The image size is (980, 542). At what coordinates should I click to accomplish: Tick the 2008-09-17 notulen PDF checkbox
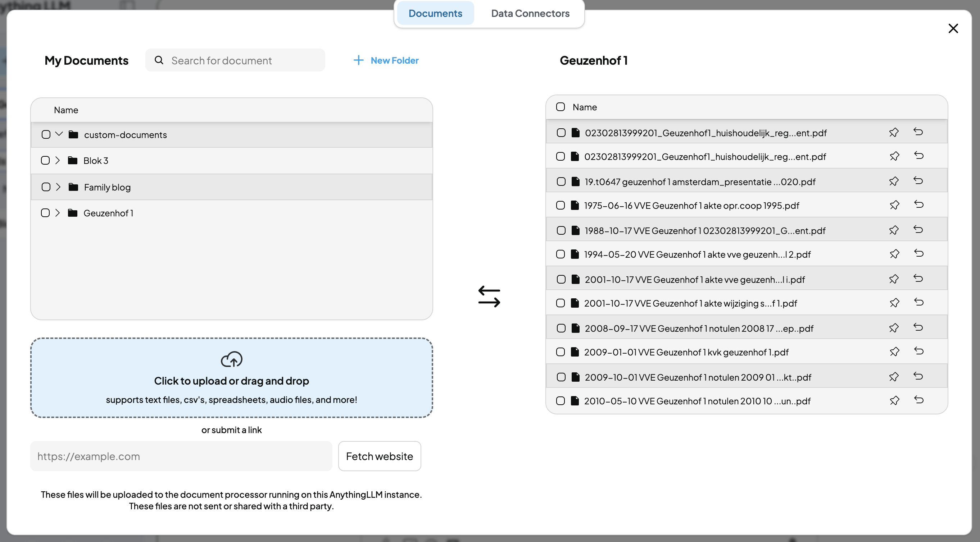(x=561, y=328)
